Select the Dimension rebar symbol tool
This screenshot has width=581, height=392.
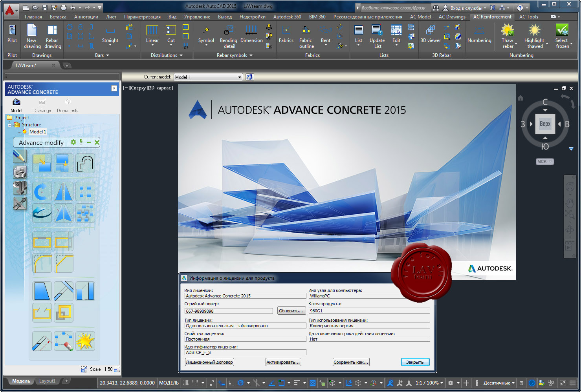click(251, 34)
